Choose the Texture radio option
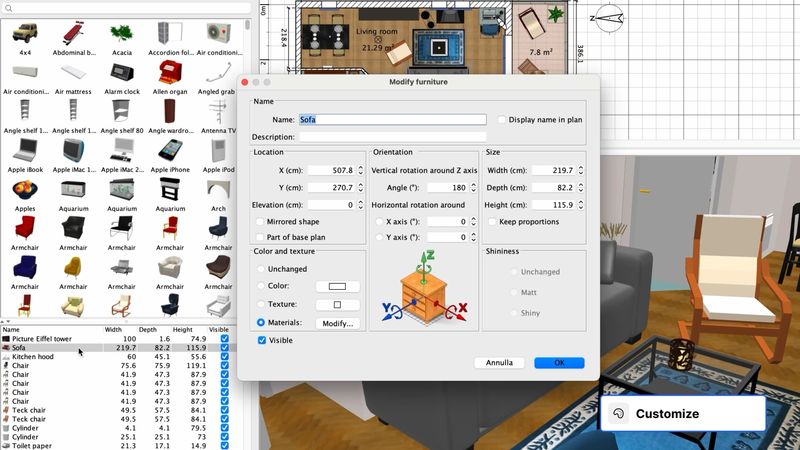 point(261,304)
